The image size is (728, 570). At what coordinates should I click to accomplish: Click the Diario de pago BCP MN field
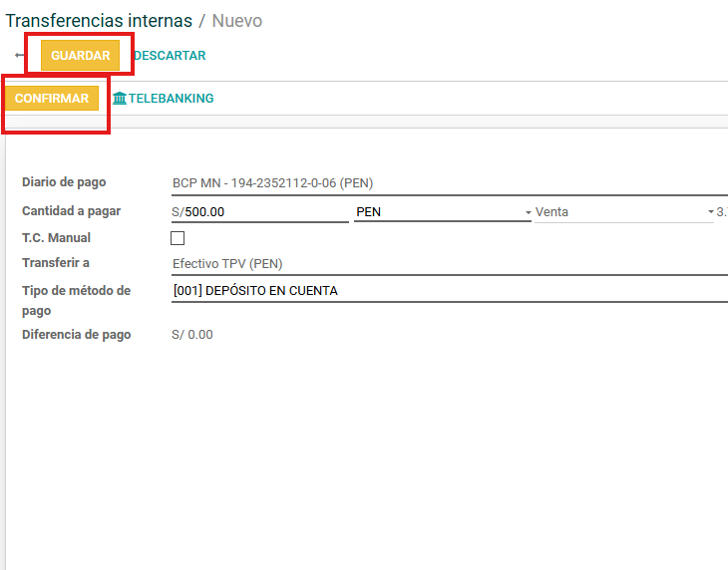tap(449, 183)
